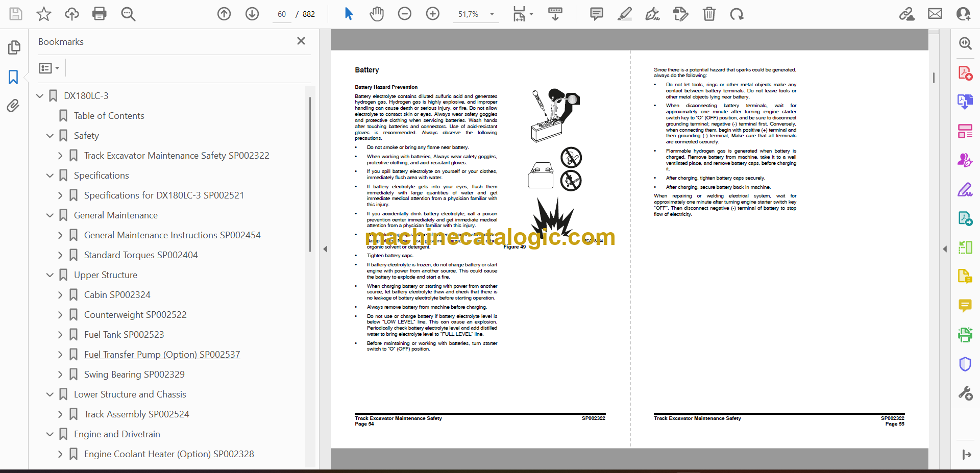The height and width of the screenshot is (473, 980).
Task: Collapse the Specifications bookmark section
Action: coord(50,176)
